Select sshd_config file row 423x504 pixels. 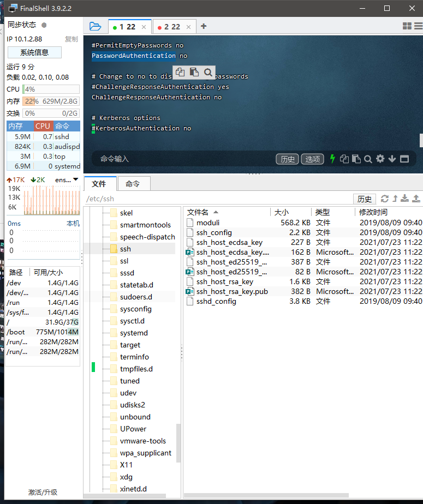[x=303, y=301]
